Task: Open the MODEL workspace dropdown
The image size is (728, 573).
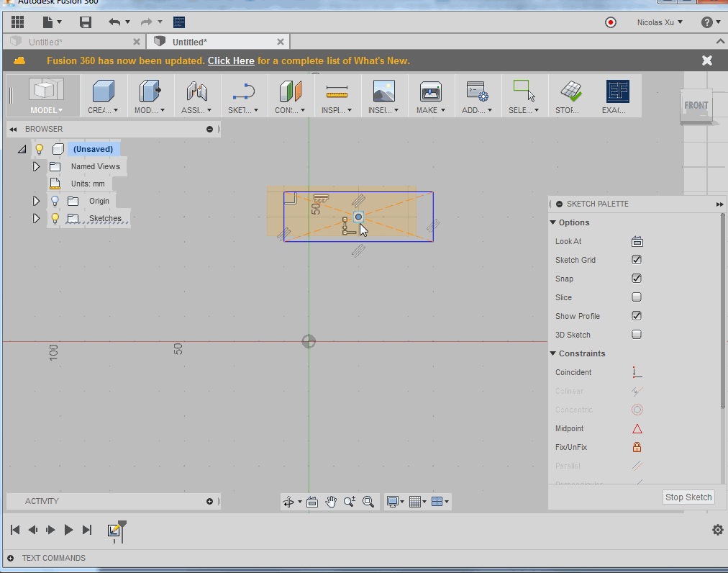Action: coord(46,110)
